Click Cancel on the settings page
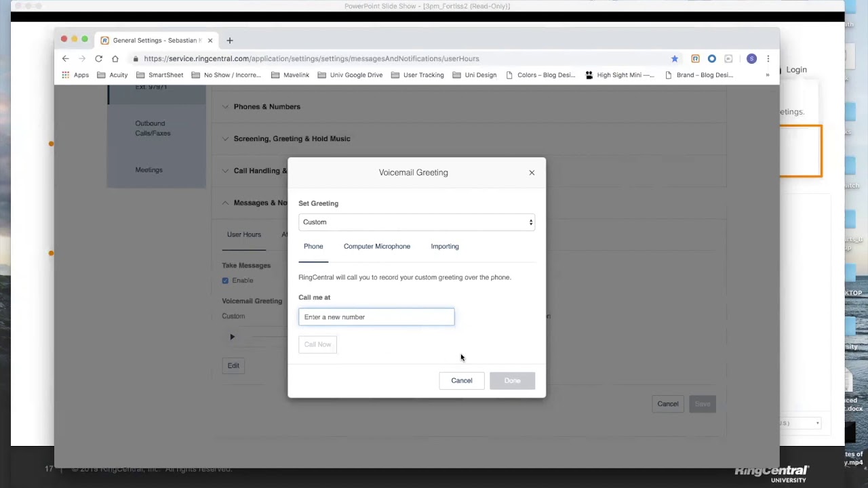The width and height of the screenshot is (868, 488). [x=667, y=404]
